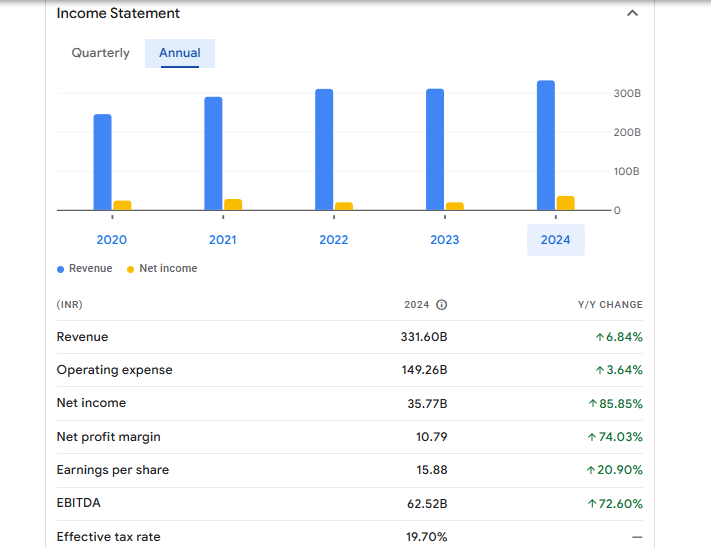The height and width of the screenshot is (548, 711).
Task: Pick the 2023 year label
Action: [444, 240]
